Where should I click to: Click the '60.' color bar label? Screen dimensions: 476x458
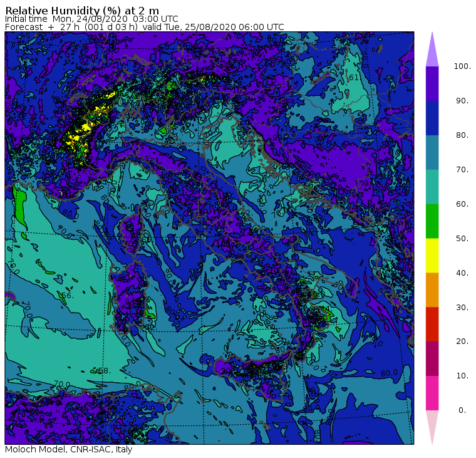pyautogui.click(x=462, y=204)
